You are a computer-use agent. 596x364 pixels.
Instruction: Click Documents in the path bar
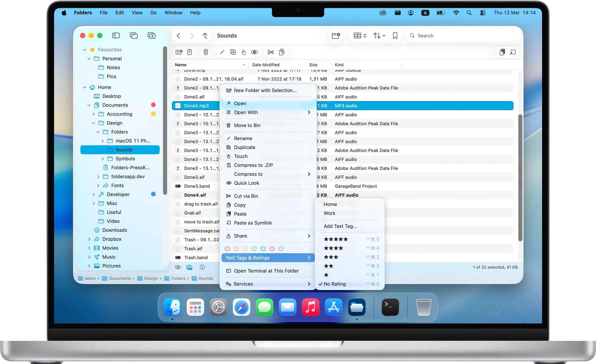[117, 278]
